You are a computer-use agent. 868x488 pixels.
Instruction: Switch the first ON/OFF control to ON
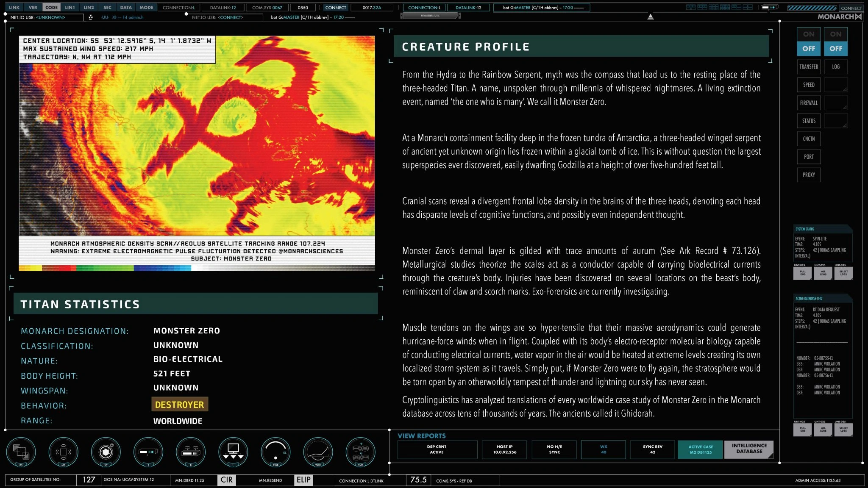click(808, 34)
